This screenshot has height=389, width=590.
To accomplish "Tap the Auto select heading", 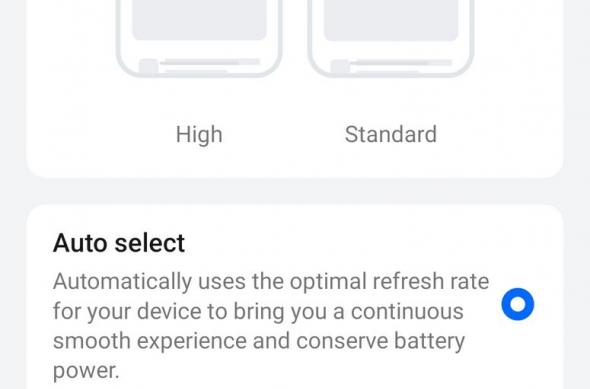I will tap(119, 243).
